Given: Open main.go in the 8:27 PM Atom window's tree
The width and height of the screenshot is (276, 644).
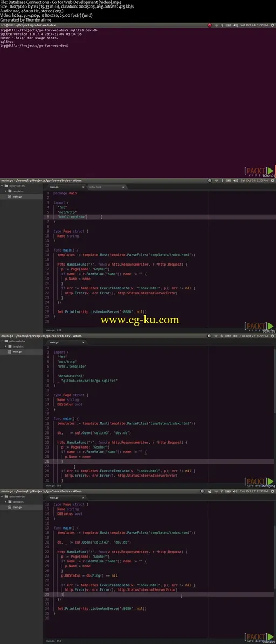Looking at the screenshot, I should click(17, 507).
